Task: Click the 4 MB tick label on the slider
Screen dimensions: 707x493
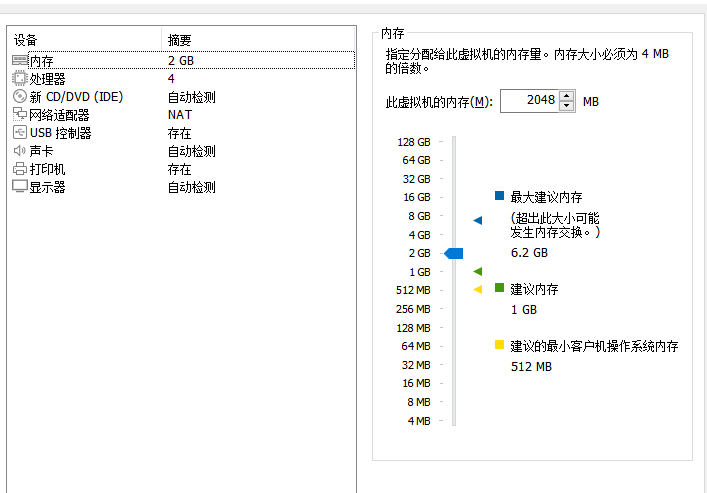Action: (419, 421)
